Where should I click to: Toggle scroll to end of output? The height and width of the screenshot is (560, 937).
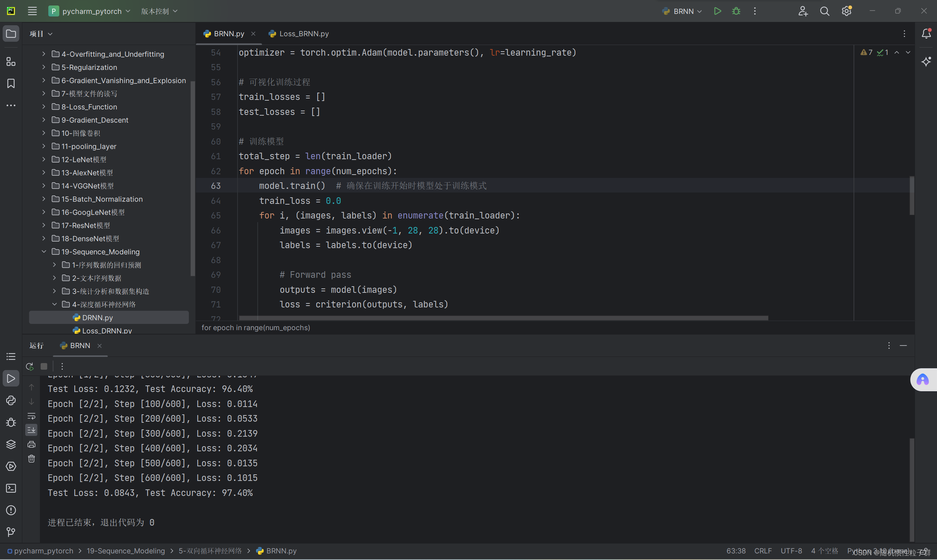tap(32, 430)
